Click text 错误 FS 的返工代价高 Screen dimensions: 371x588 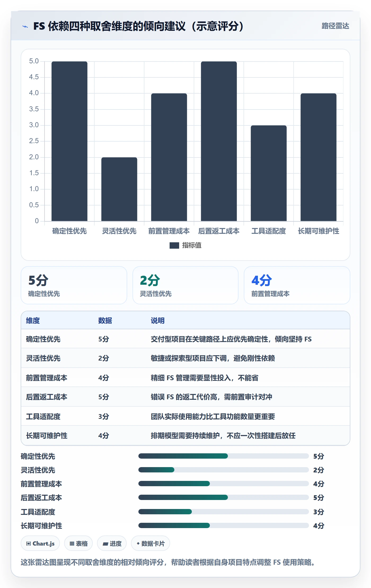coord(184,397)
